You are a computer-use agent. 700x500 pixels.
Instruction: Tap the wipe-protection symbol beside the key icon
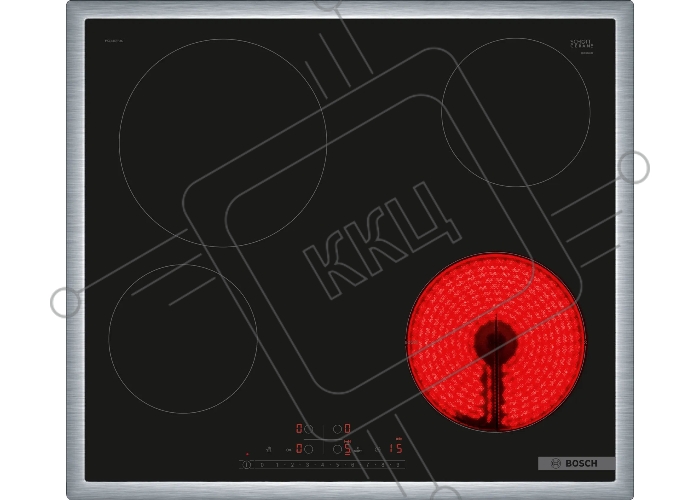point(269,450)
